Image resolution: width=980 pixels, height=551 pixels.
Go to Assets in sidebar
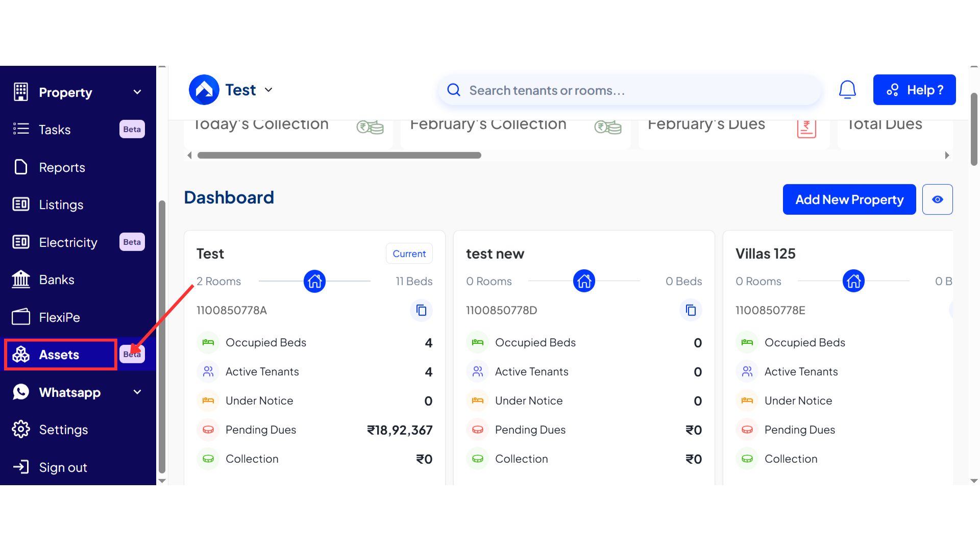[59, 355]
